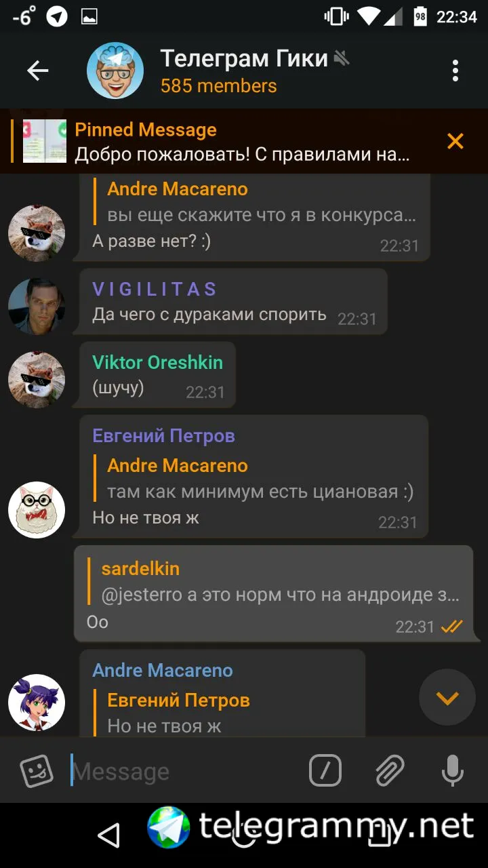Tap the Android back navigation triangle
This screenshot has width=488, height=868.
(108, 835)
